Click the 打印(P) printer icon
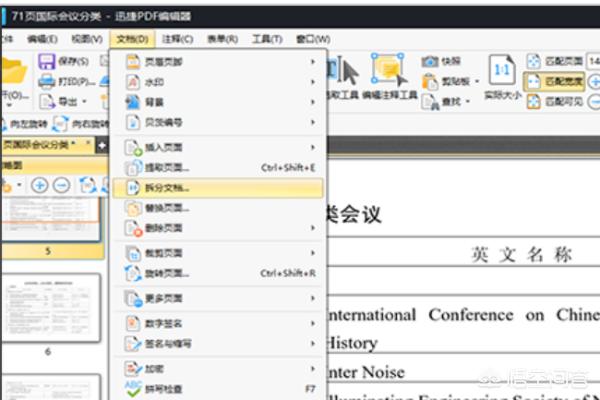Screen dimensions: 600x400 click(47, 81)
